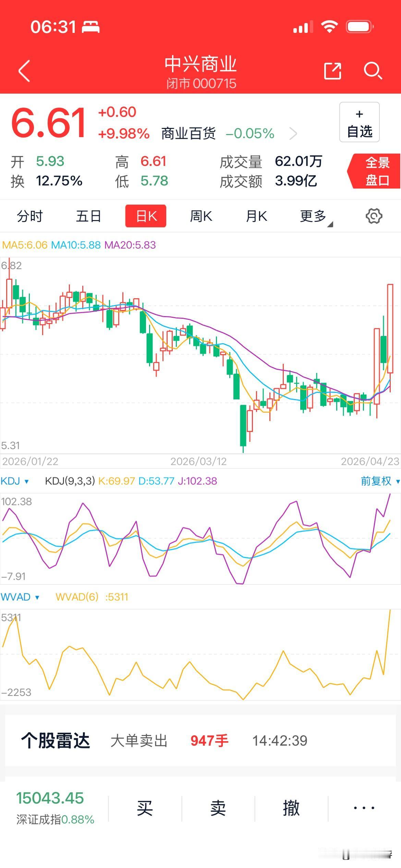Open chart settings gear icon
This screenshot has width=401, height=868.
click(374, 216)
